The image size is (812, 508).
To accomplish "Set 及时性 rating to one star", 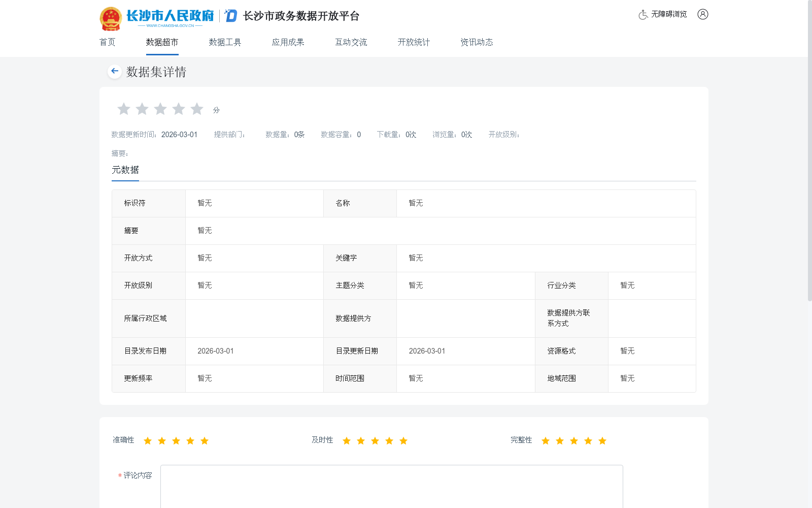I will (347, 440).
